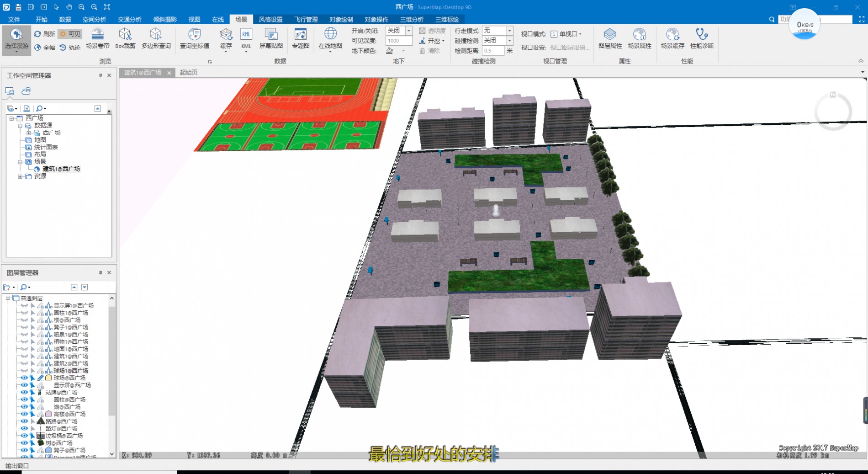Screen dimensions: 868x474
Task: Open the 场景卷帘 scene swipe tool
Action: (98, 39)
